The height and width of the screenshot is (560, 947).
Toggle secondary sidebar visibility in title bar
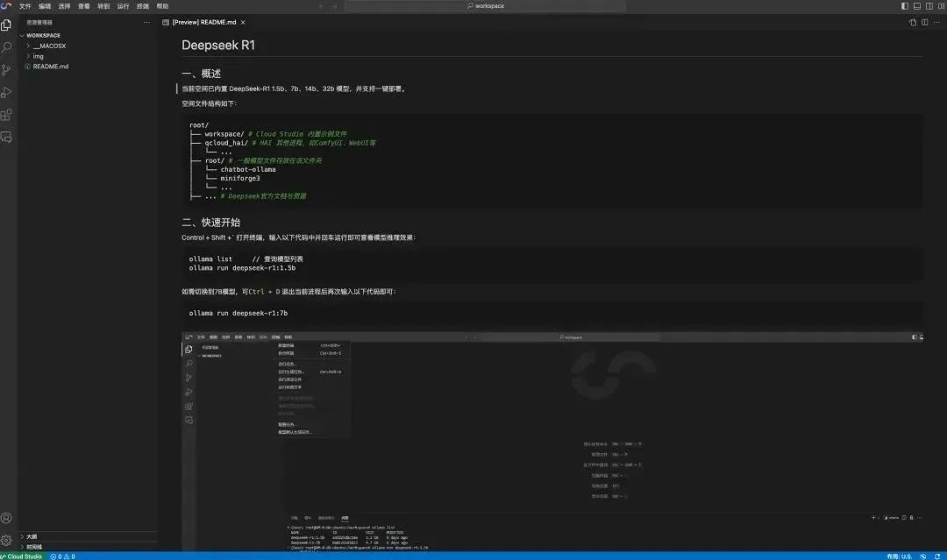tap(929, 6)
